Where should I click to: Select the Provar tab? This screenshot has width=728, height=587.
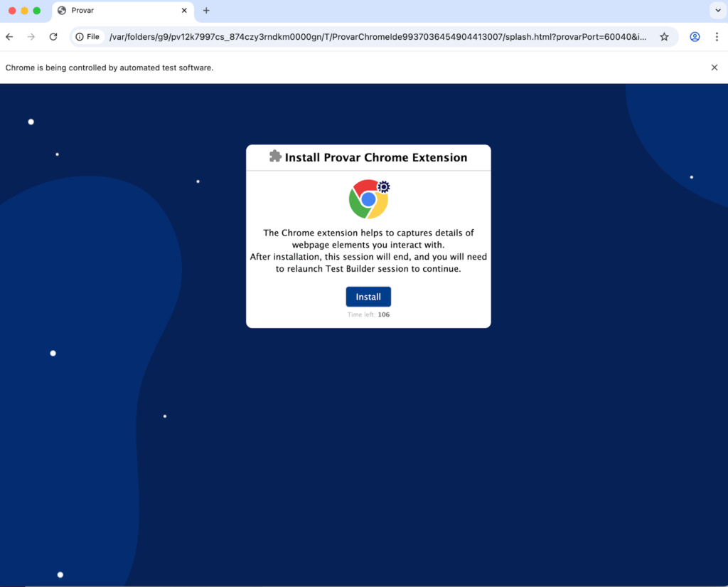pos(123,11)
